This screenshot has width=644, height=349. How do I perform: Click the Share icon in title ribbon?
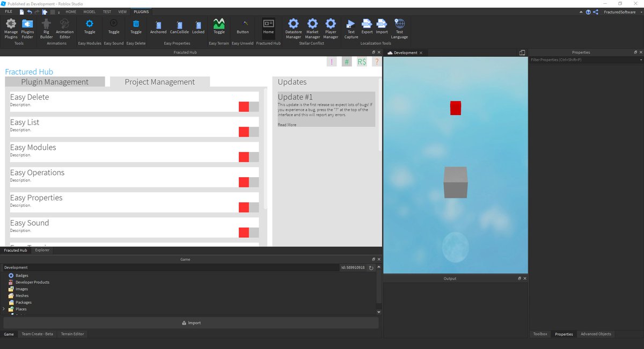(596, 12)
